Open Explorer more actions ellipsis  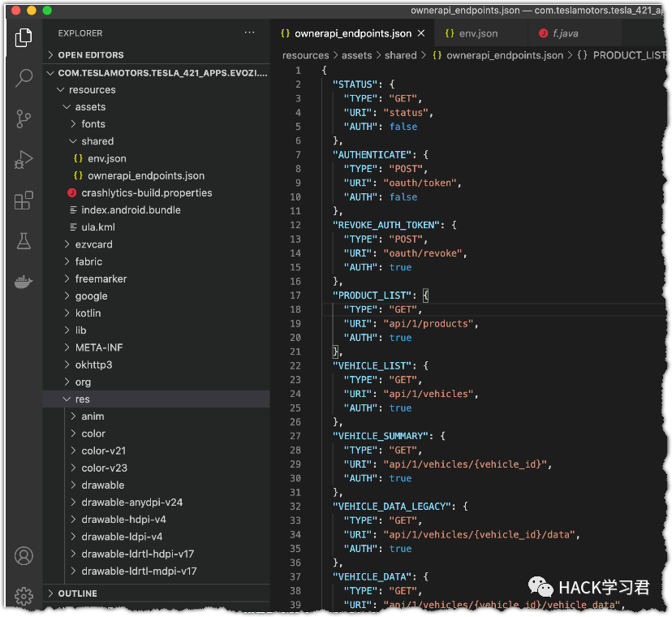[x=249, y=32]
